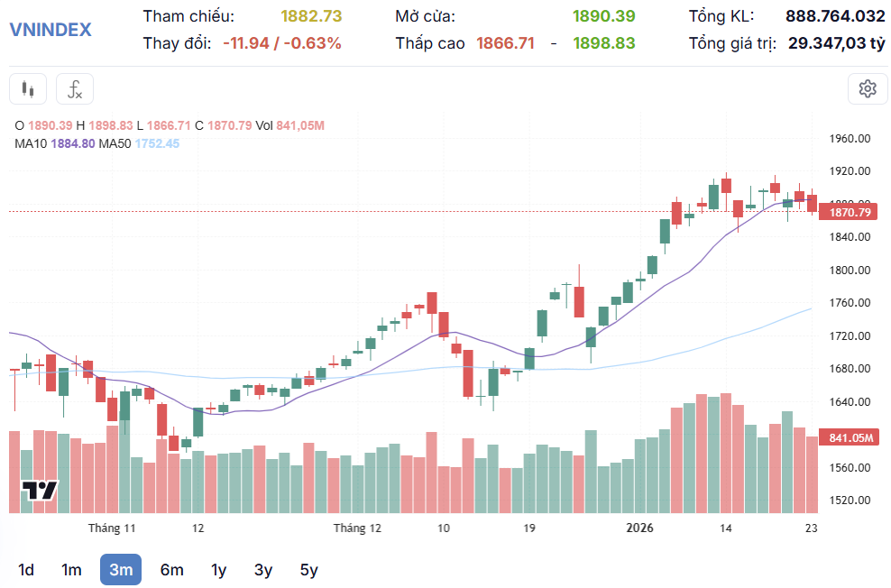Image resolution: width=891 pixels, height=588 pixels.
Task: Open the candlestick chart type selector
Action: point(27,89)
